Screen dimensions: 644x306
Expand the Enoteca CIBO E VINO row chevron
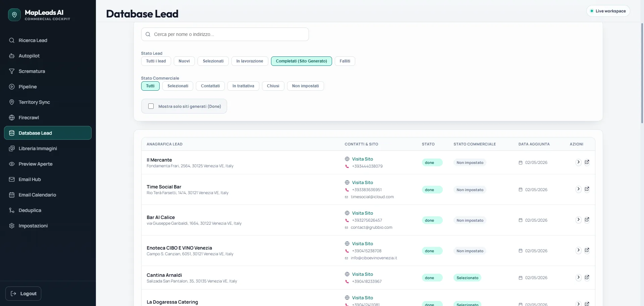[578, 250]
